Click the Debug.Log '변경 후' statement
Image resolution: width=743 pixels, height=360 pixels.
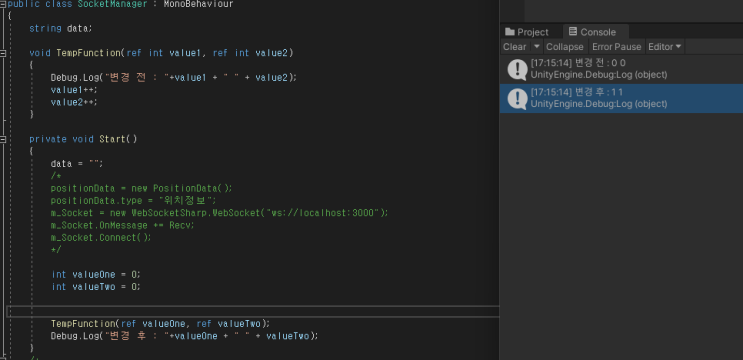[x=184, y=336]
